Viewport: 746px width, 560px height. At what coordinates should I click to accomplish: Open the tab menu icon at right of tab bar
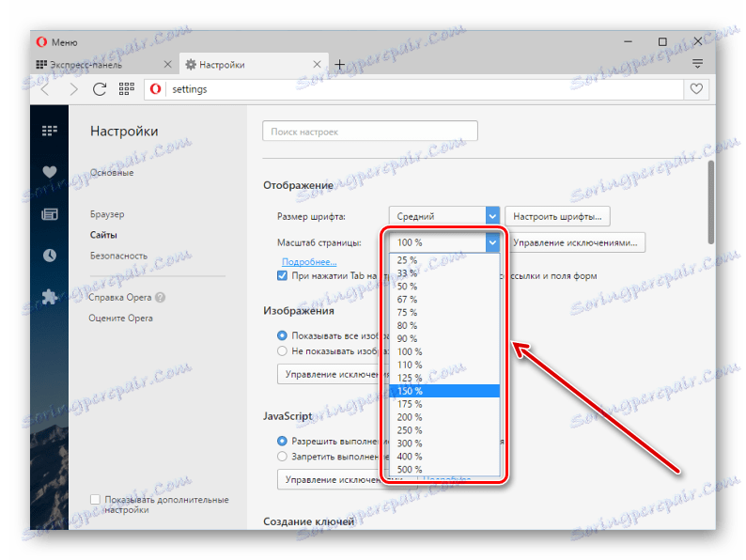[697, 64]
